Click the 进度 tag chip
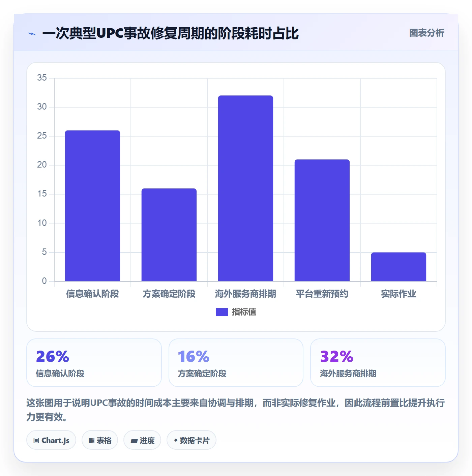Viewport: 472px width, 476px height. click(x=142, y=440)
